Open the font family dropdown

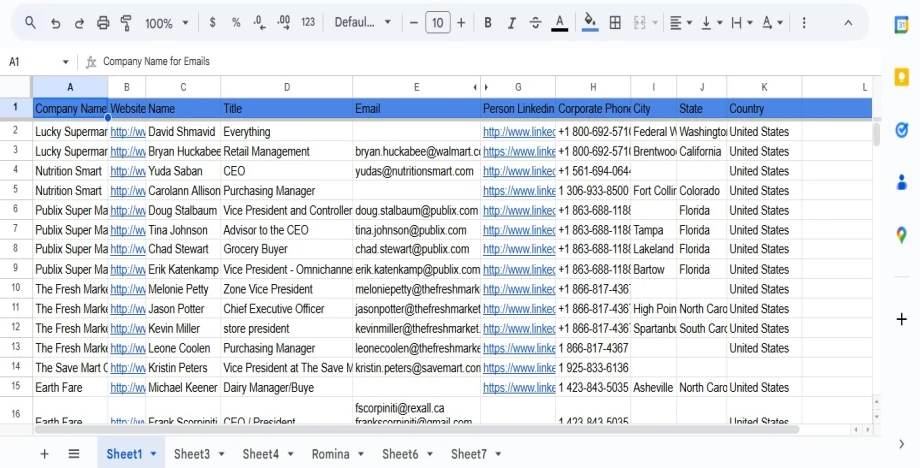[362, 22]
